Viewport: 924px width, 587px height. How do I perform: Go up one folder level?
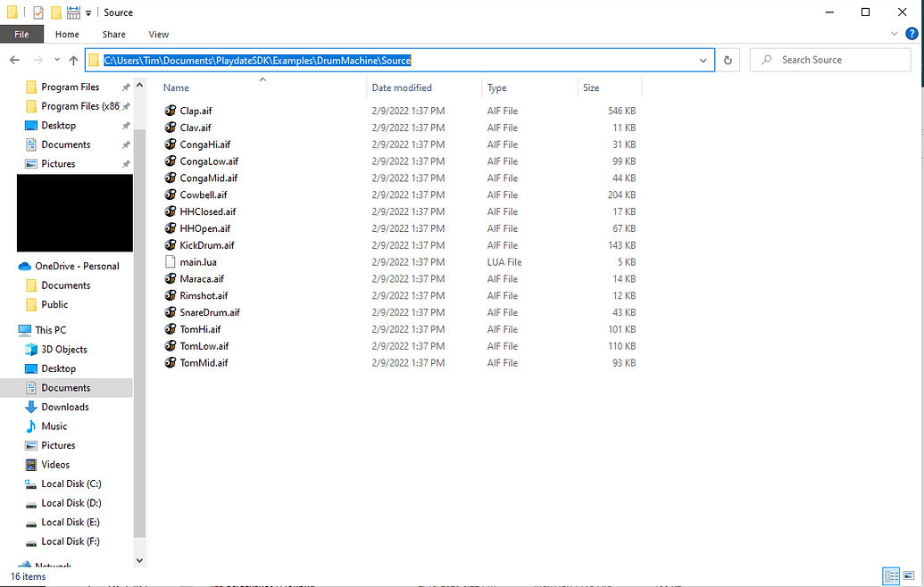(x=72, y=60)
